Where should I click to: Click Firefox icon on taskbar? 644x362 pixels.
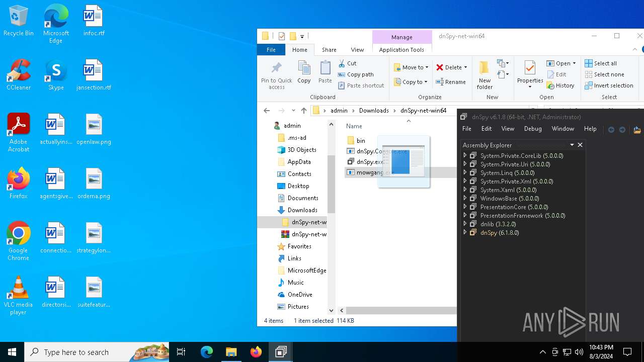[x=256, y=352]
